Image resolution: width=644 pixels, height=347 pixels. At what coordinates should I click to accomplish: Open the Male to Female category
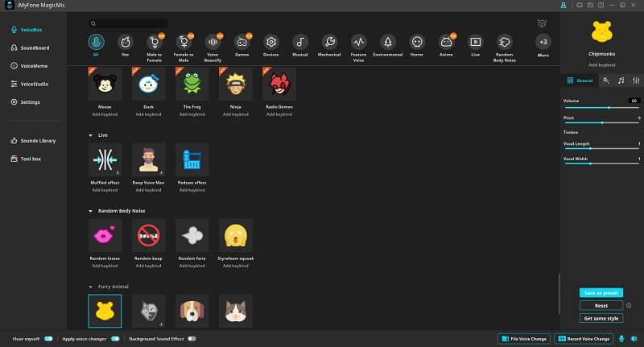(x=155, y=42)
